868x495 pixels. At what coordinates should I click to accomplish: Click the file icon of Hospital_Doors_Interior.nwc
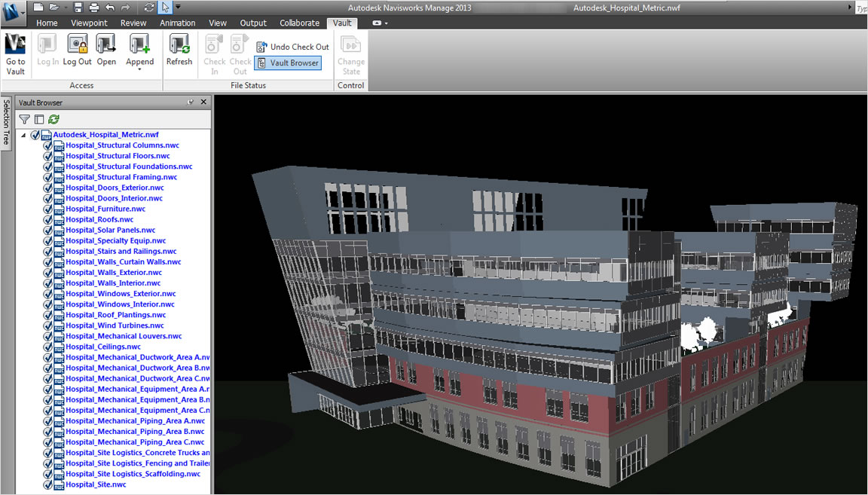coord(59,198)
